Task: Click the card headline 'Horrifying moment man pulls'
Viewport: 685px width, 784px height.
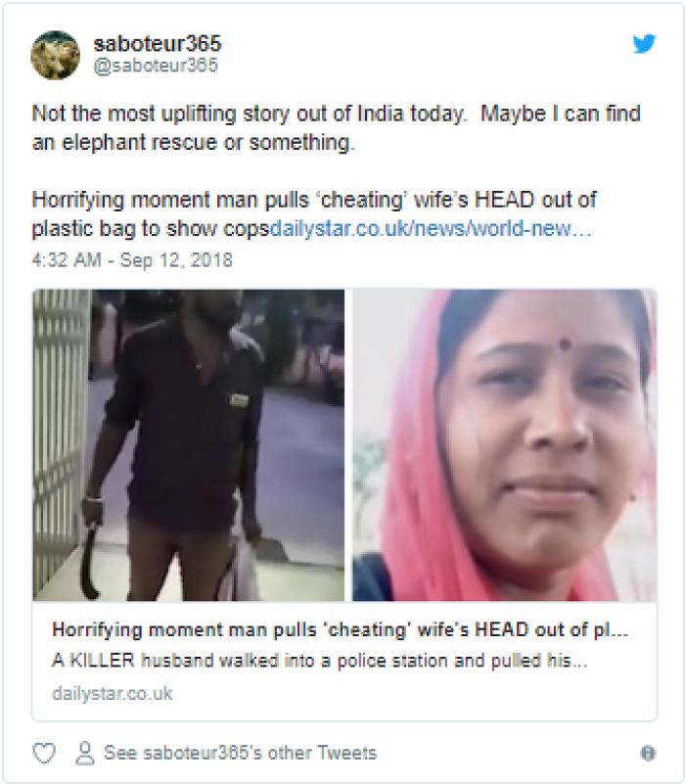Action: 340,629
